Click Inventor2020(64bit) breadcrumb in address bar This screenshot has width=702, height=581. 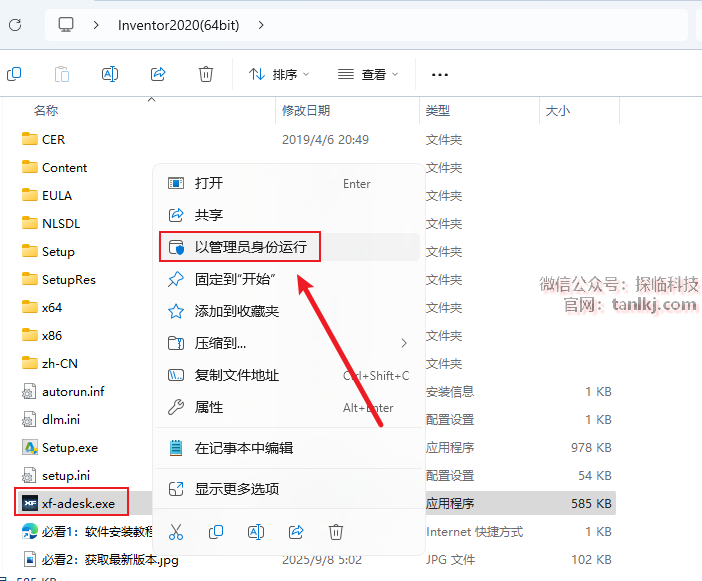coord(179,25)
